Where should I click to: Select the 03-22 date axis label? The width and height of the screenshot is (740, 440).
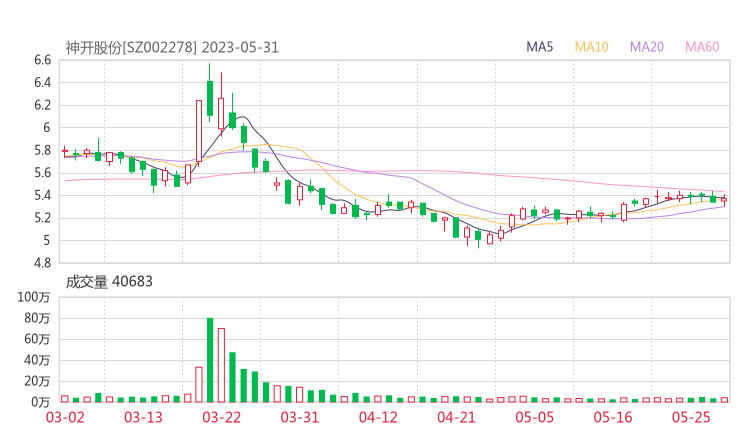[x=221, y=417]
